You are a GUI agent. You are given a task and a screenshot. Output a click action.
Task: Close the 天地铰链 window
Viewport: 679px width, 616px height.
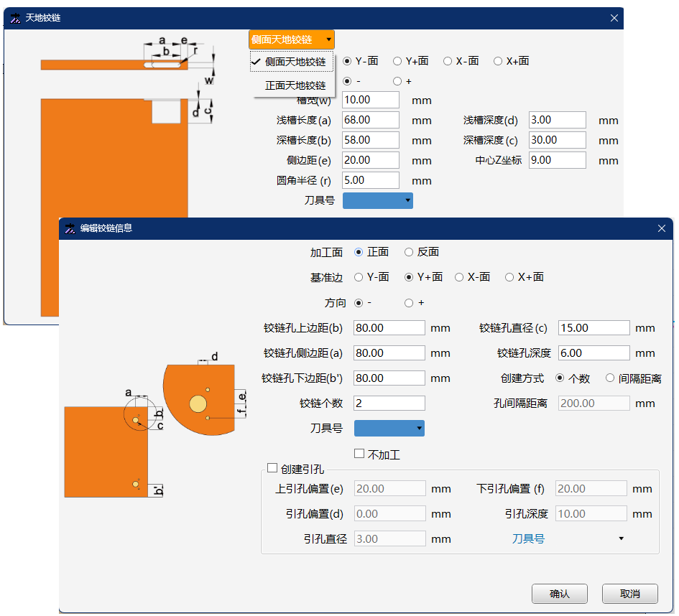pyautogui.click(x=613, y=18)
